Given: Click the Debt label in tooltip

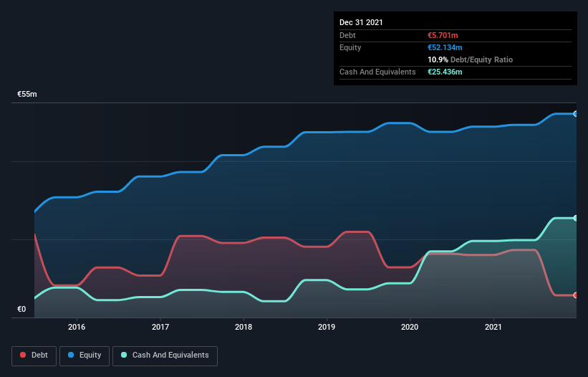Looking at the screenshot, I should pyautogui.click(x=347, y=35).
